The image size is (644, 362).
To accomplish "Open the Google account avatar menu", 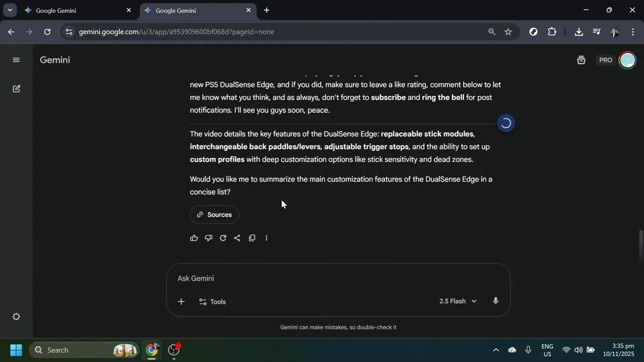I will [627, 60].
